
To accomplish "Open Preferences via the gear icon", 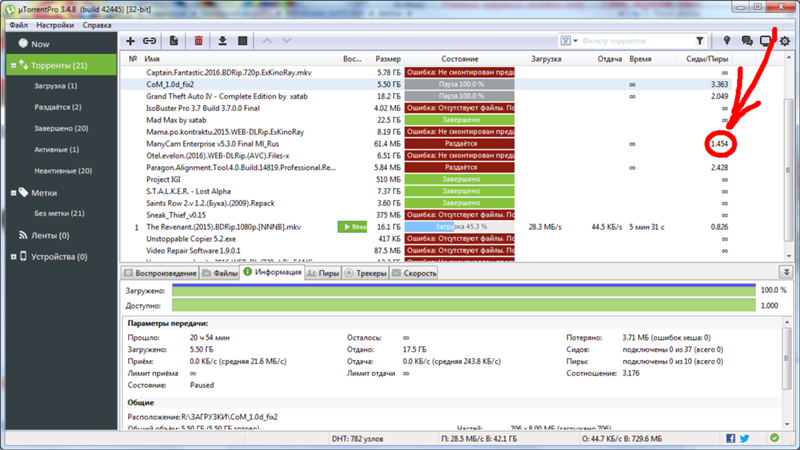I will pos(785,41).
